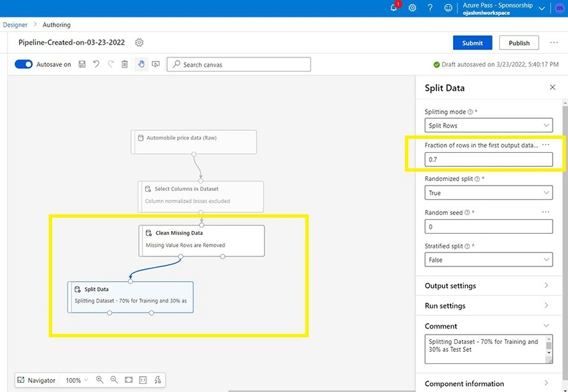Click the Submit button

(x=472, y=43)
